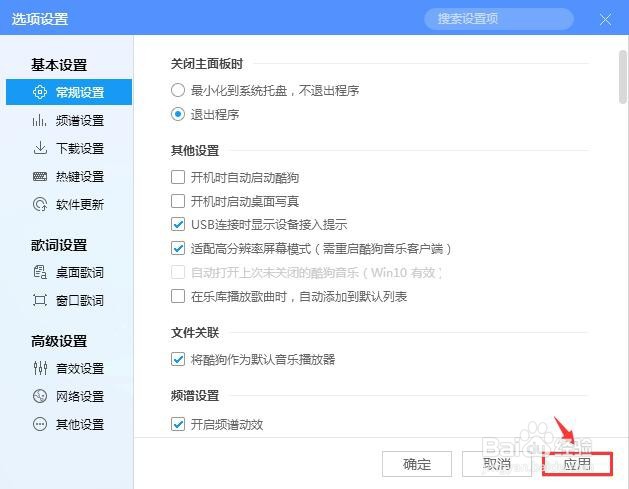The image size is (629, 489).
Task: Click the 关闭主面板时 section title
Action: [x=207, y=63]
